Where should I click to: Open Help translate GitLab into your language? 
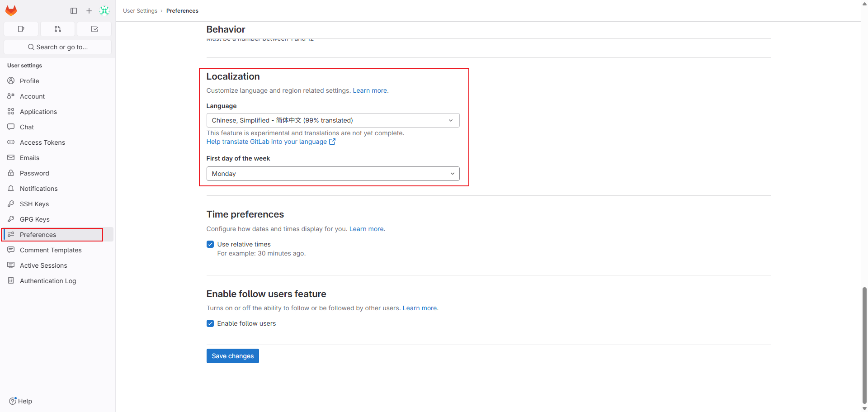click(267, 142)
